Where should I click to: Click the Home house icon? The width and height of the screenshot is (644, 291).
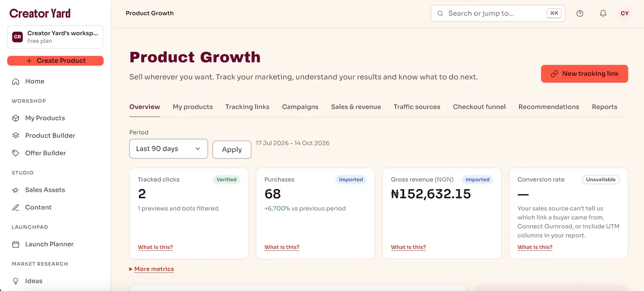(16, 81)
